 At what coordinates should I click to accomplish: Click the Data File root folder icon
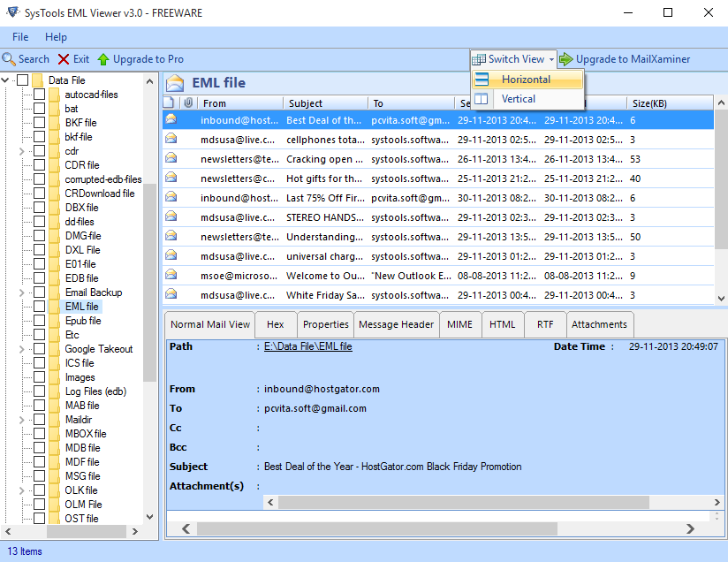tap(38, 80)
